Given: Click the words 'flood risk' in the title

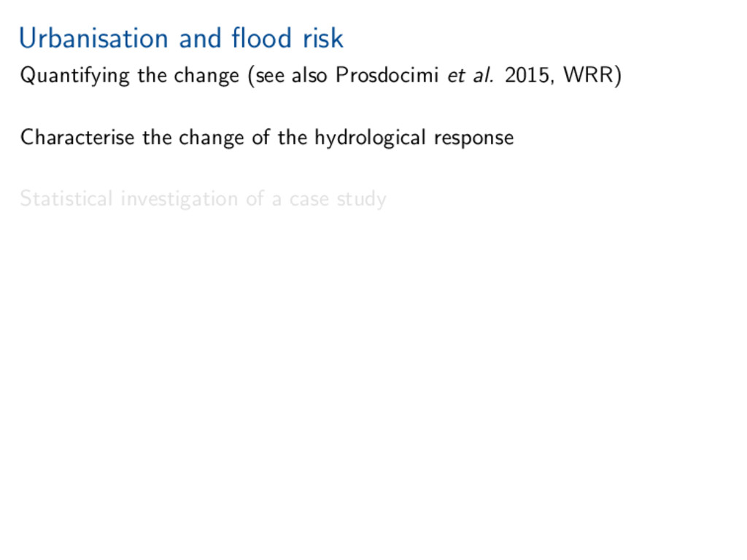Looking at the screenshot, I should coord(286,38).
